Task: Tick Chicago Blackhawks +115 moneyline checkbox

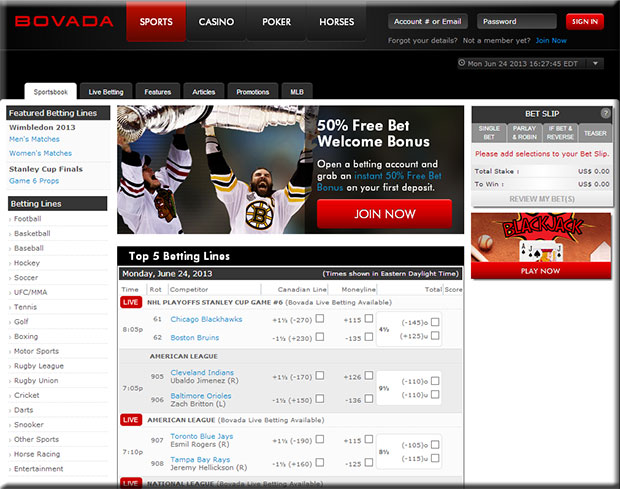Action: tap(369, 319)
